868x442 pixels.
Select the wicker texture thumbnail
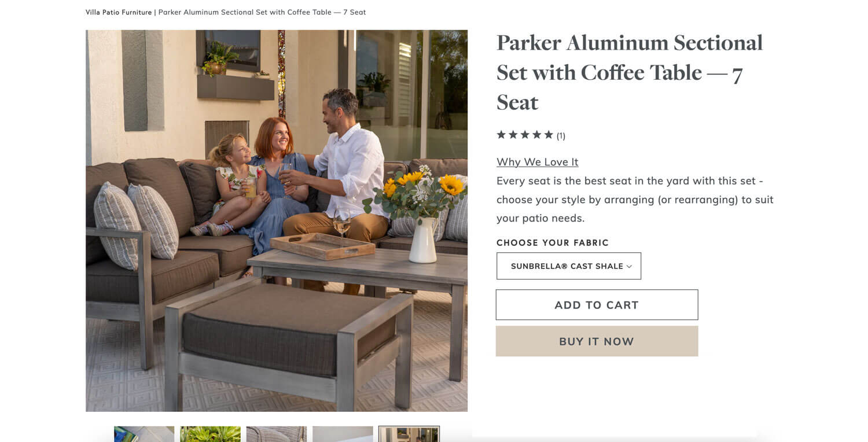coord(277,434)
